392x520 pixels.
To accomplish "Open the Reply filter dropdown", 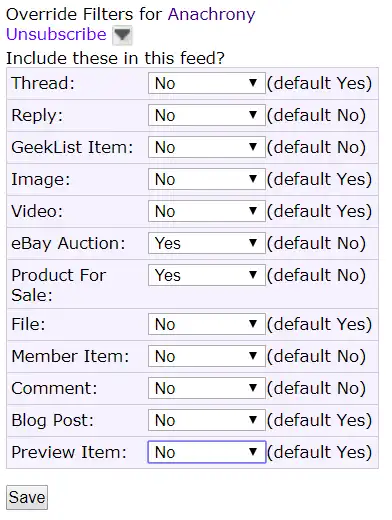I will click(207, 115).
